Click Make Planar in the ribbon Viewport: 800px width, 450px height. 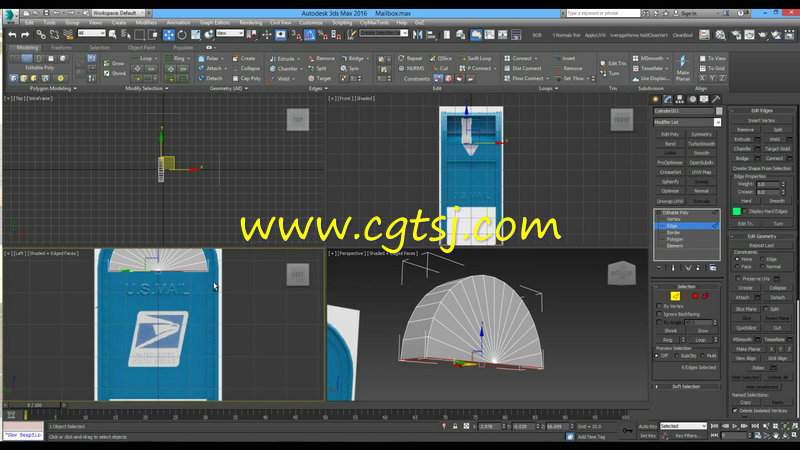683,68
